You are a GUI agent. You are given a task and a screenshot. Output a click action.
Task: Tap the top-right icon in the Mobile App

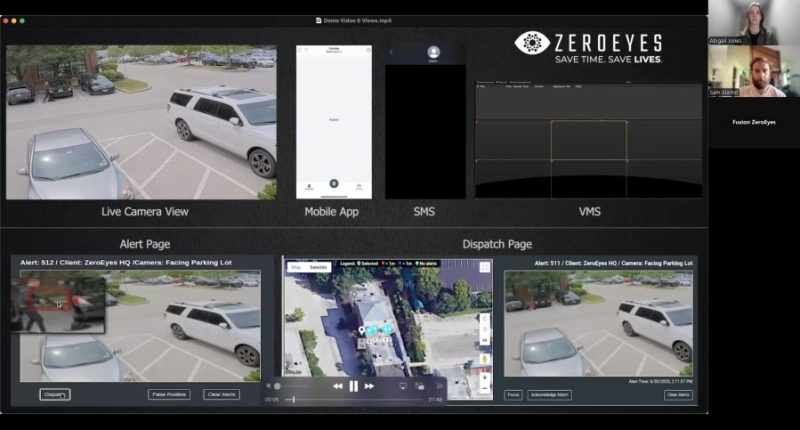368,50
